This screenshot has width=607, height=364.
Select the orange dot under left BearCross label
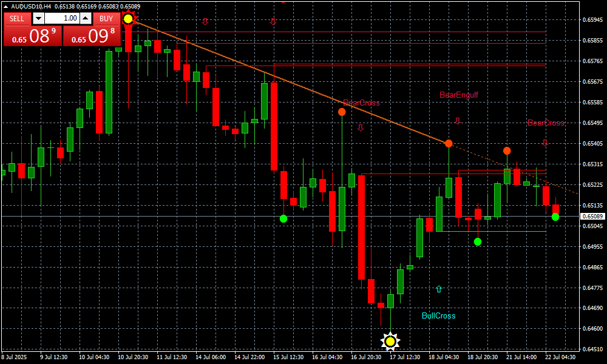click(x=342, y=112)
